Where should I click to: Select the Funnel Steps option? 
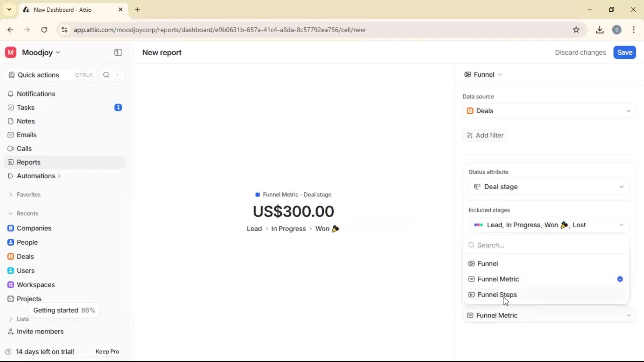497,295
